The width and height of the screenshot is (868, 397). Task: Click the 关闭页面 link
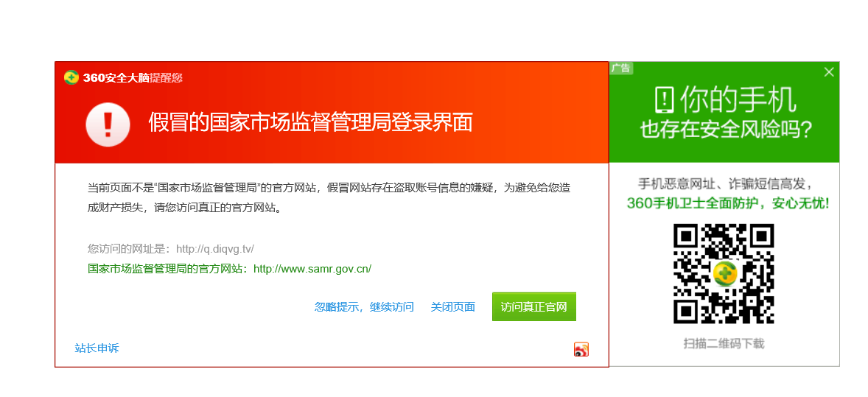[453, 306]
